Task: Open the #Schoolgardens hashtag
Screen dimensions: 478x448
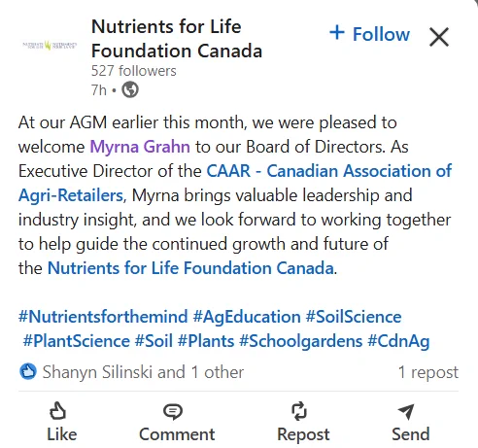Action: click(x=301, y=341)
